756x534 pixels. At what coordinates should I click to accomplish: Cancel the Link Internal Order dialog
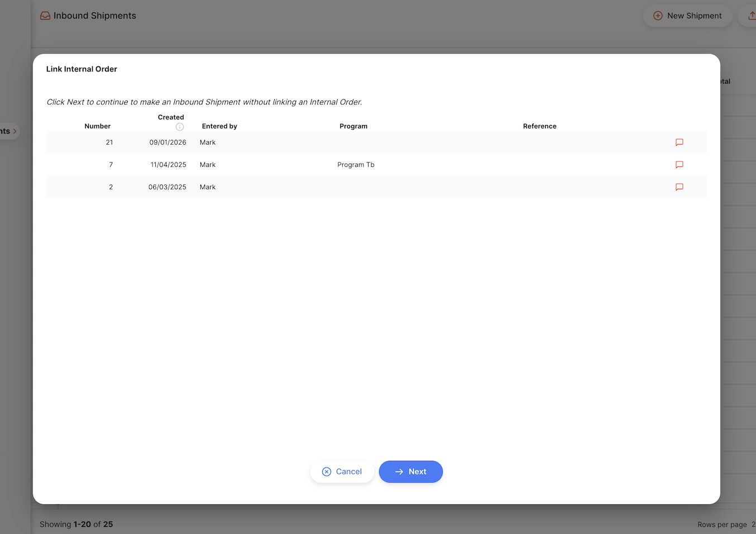342,471
